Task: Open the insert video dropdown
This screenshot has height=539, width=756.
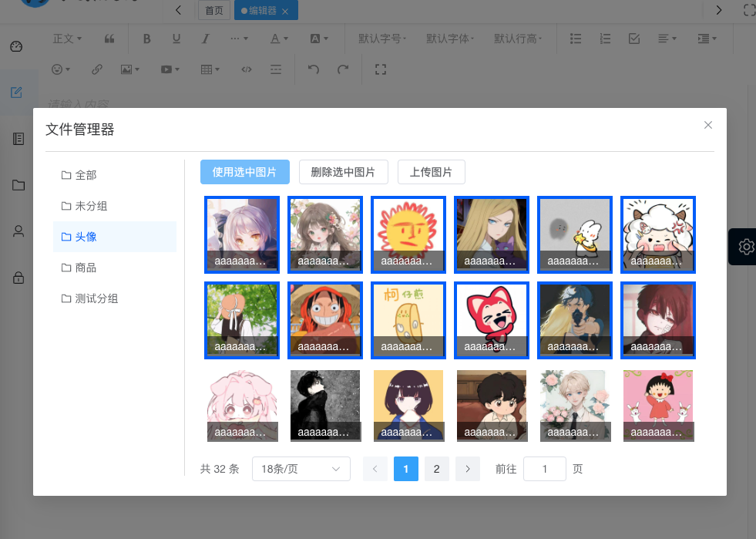Action: pos(170,69)
